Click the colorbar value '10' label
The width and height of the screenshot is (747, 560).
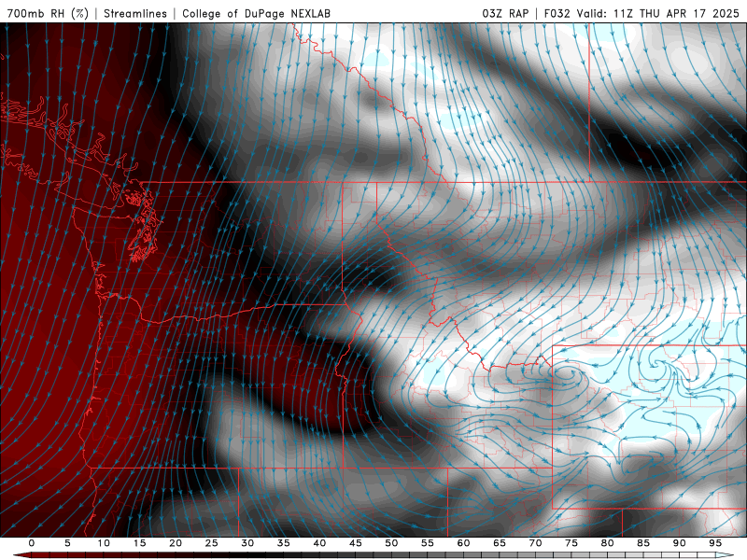[x=104, y=543]
